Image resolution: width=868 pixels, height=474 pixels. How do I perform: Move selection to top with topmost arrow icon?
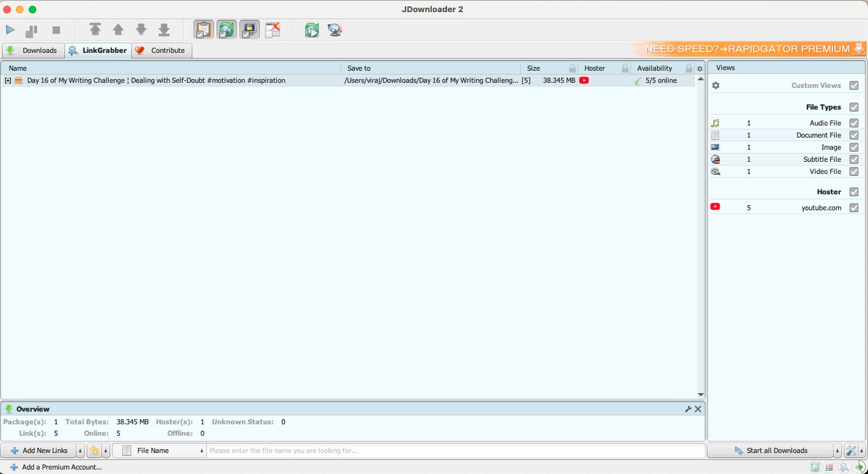tap(96, 29)
